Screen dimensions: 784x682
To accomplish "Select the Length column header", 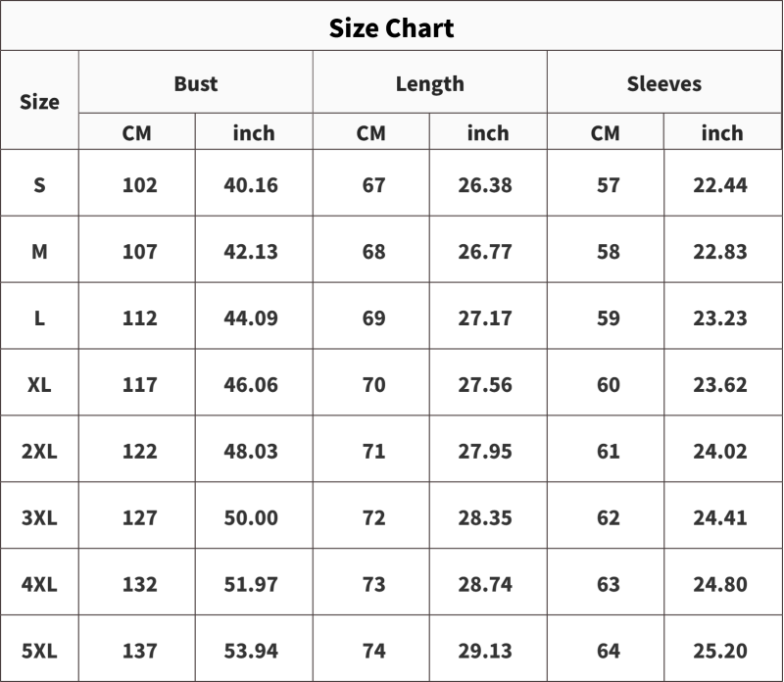I will click(x=430, y=84).
